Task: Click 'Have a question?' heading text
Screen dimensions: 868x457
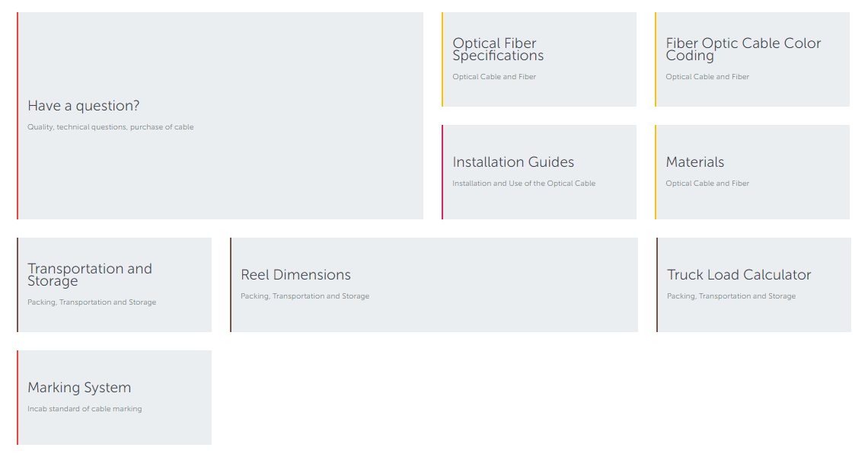Action: tap(84, 106)
